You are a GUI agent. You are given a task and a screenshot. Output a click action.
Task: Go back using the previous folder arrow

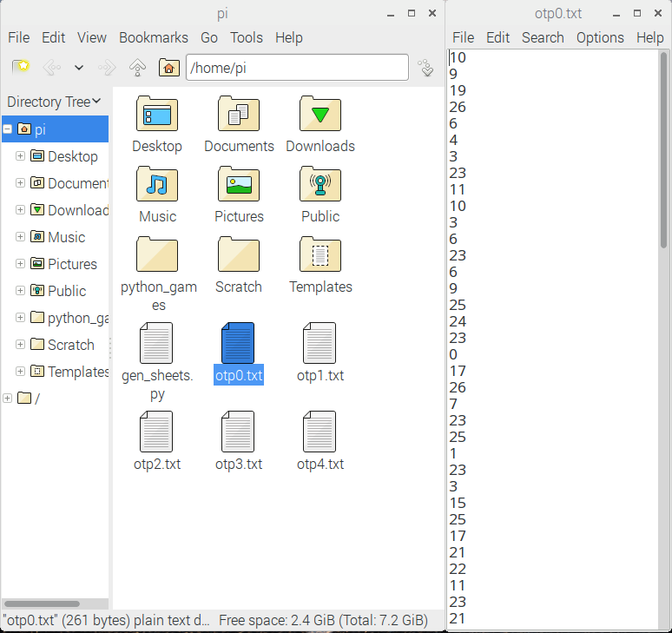(x=51, y=67)
